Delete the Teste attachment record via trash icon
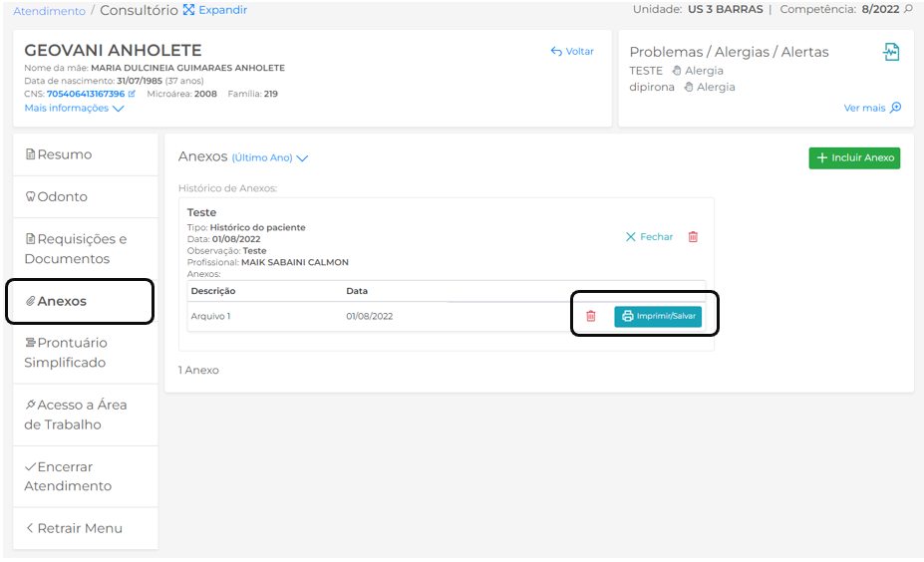The height and width of the screenshot is (562, 924). pyautogui.click(x=694, y=237)
